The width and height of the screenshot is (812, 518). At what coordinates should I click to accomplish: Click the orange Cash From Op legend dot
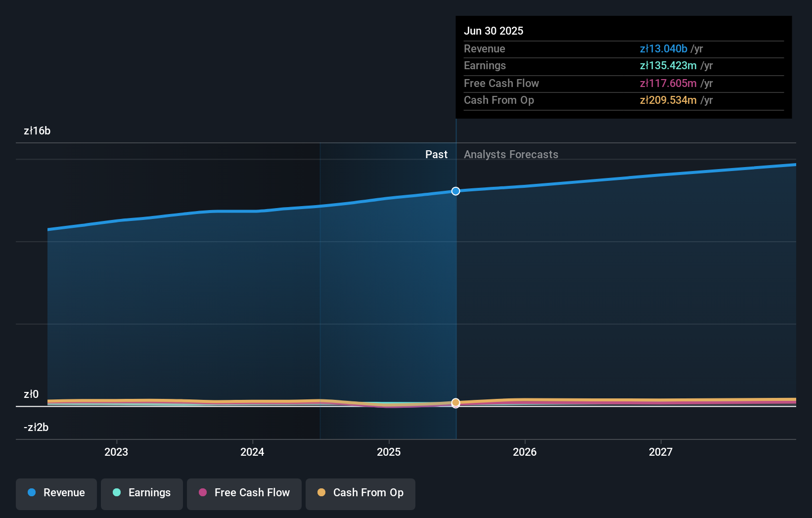321,492
